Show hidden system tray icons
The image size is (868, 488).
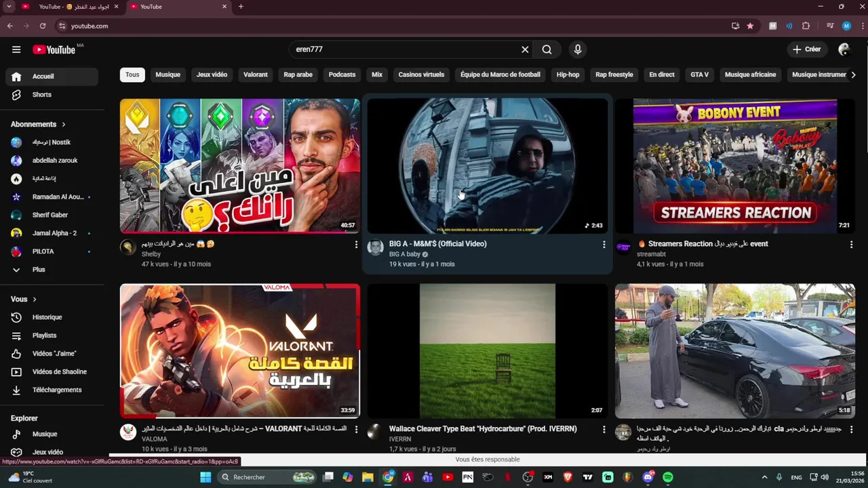tap(764, 477)
